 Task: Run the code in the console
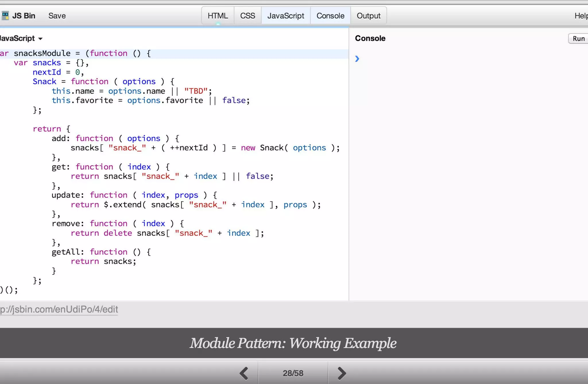pyautogui.click(x=578, y=38)
